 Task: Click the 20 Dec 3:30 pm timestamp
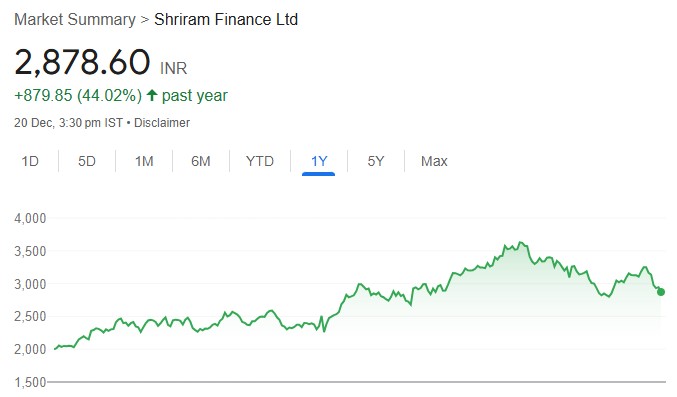68,123
